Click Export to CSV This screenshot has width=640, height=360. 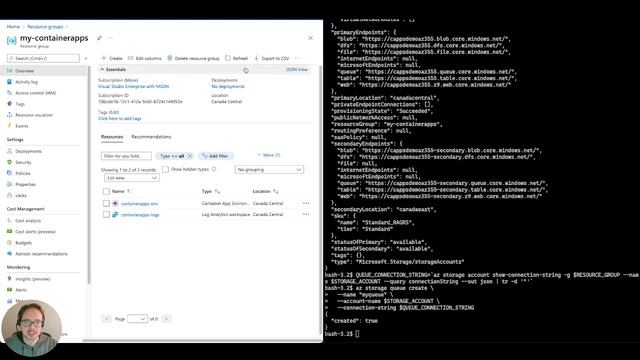pyautogui.click(x=271, y=58)
